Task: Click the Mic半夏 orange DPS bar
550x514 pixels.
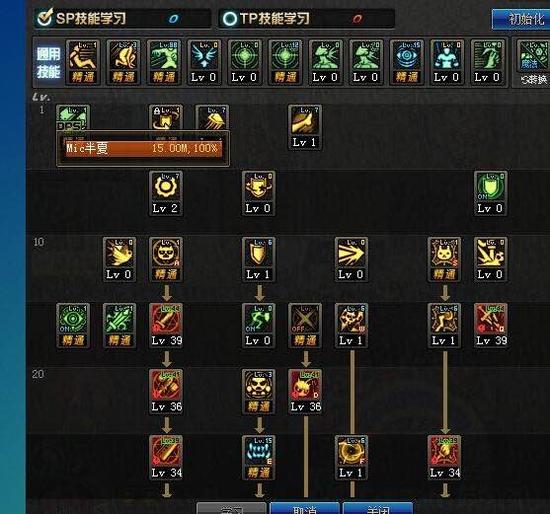Action: click(143, 148)
